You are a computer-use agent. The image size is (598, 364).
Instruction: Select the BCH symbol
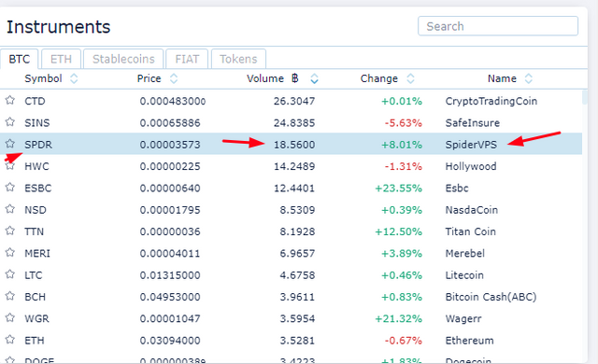(x=35, y=297)
